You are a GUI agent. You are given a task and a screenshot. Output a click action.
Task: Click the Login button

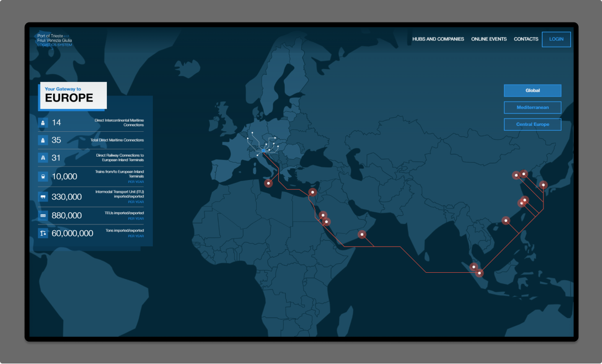pyautogui.click(x=556, y=39)
